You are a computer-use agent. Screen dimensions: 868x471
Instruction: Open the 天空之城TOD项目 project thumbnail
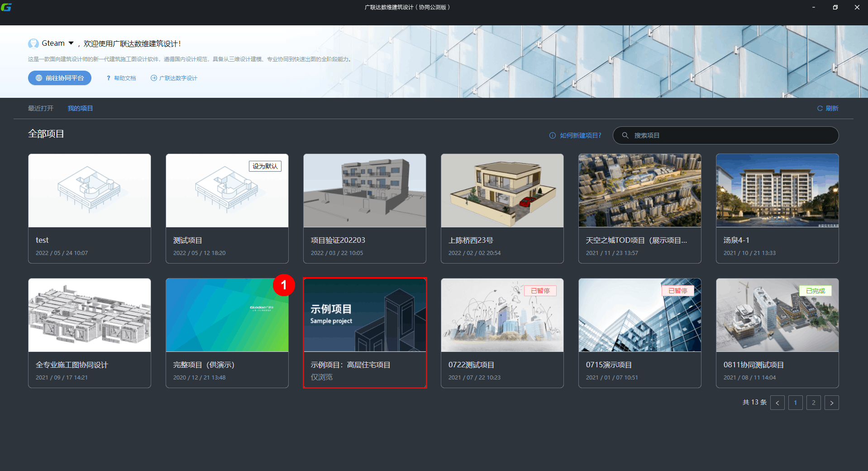(640, 191)
